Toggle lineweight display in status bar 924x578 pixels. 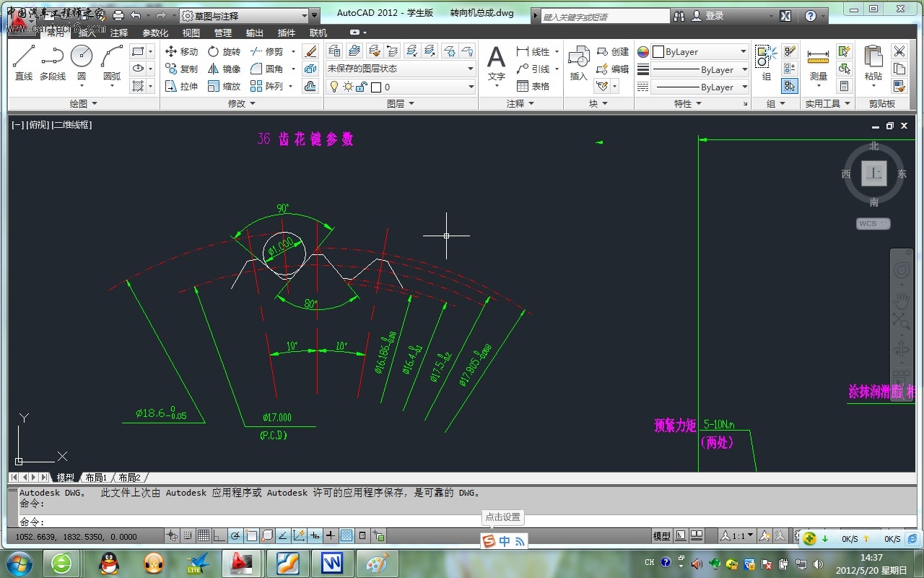pyautogui.click(x=331, y=536)
